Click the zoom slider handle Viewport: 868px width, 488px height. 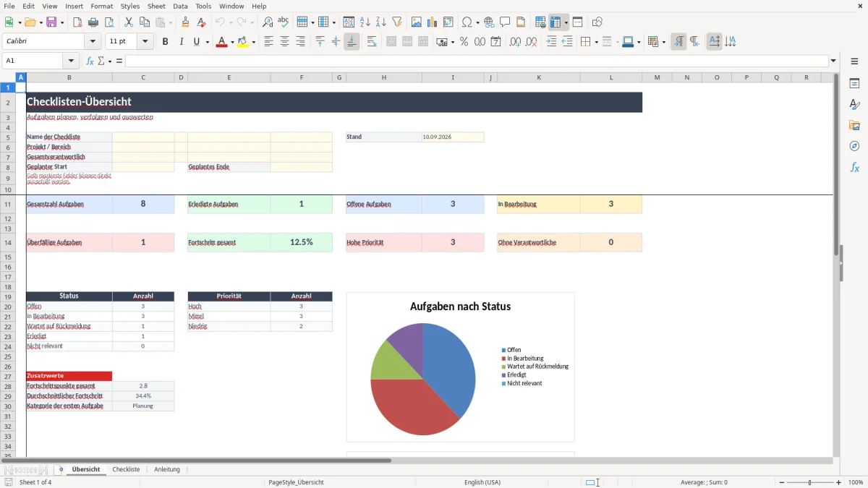coord(809,482)
